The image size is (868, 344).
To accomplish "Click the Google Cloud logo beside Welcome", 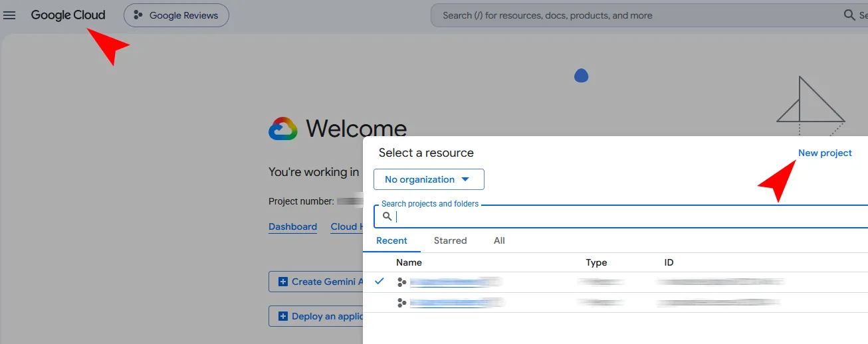I will coord(282,129).
